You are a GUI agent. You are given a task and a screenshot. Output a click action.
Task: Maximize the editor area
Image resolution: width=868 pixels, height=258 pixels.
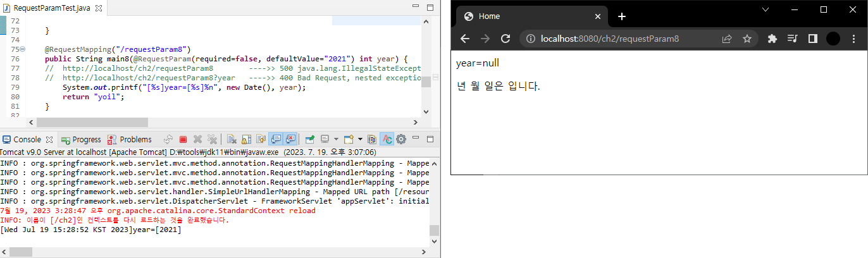pyautogui.click(x=430, y=8)
